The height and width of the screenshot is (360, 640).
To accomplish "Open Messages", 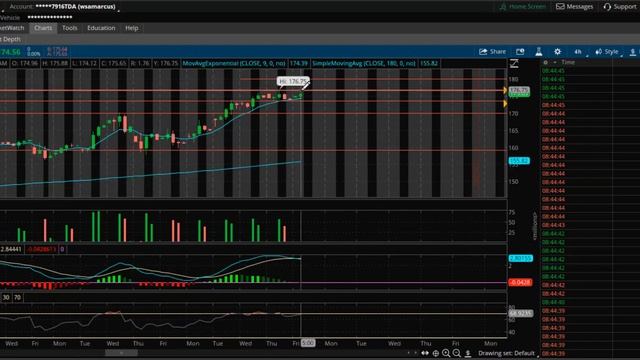I will [575, 7].
